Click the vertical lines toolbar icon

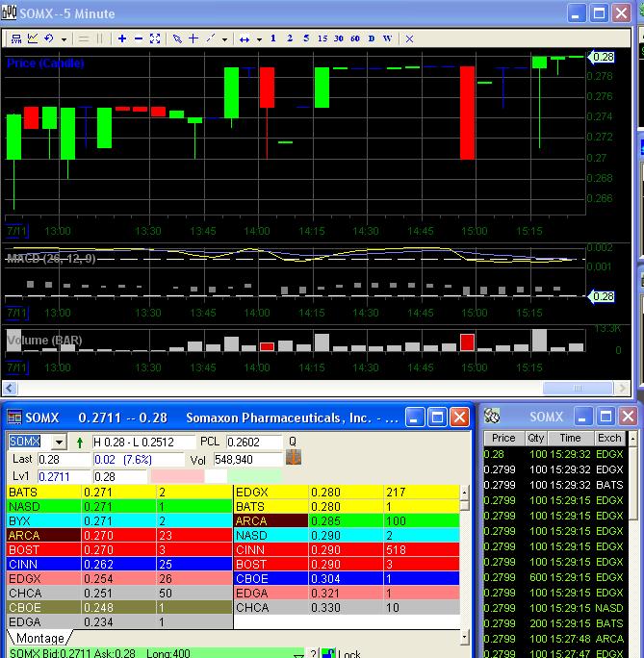(99, 39)
